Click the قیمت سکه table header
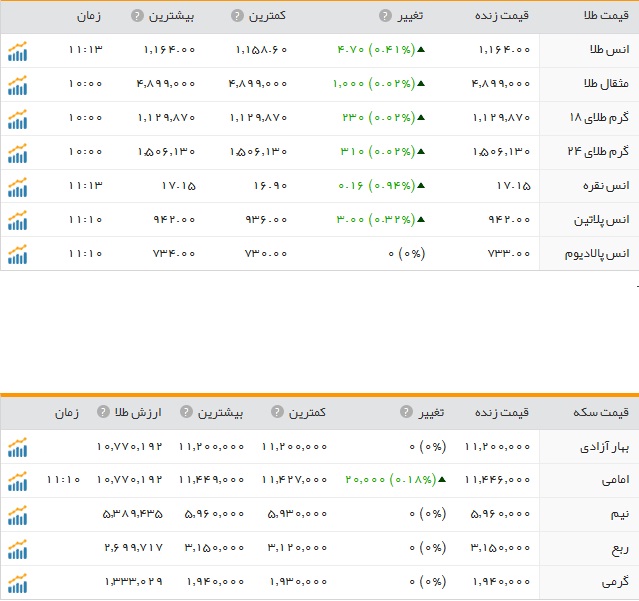 click(601, 412)
